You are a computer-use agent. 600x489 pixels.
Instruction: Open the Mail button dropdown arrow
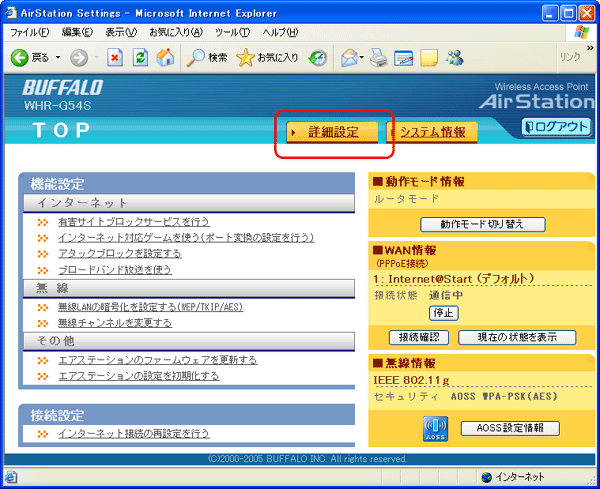coord(362,58)
